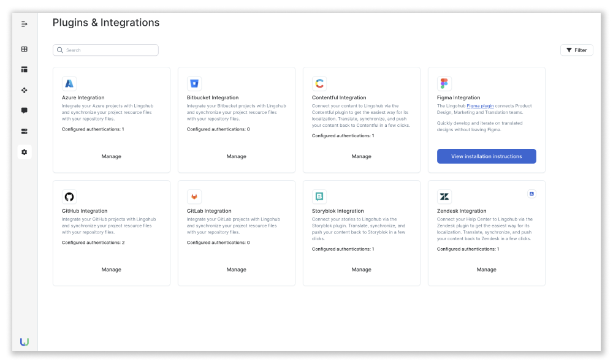This screenshot has height=364, width=613.
Task: Click the Contentful Integration title
Action: pos(339,98)
